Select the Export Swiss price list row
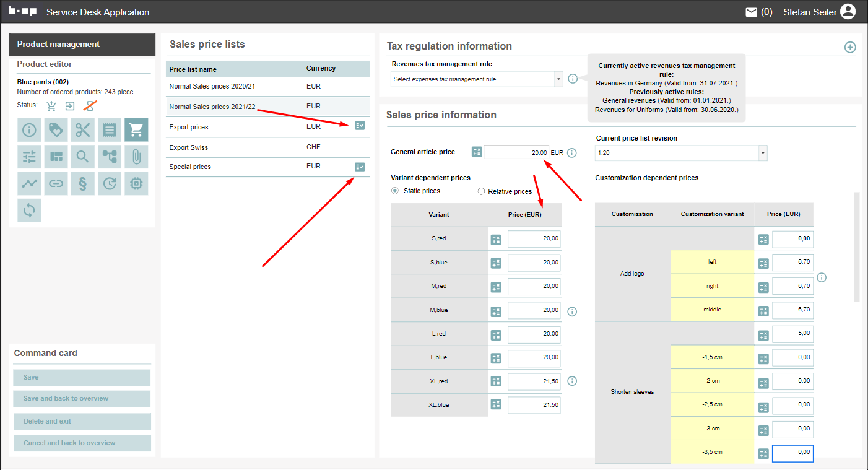868x470 pixels. pos(267,147)
